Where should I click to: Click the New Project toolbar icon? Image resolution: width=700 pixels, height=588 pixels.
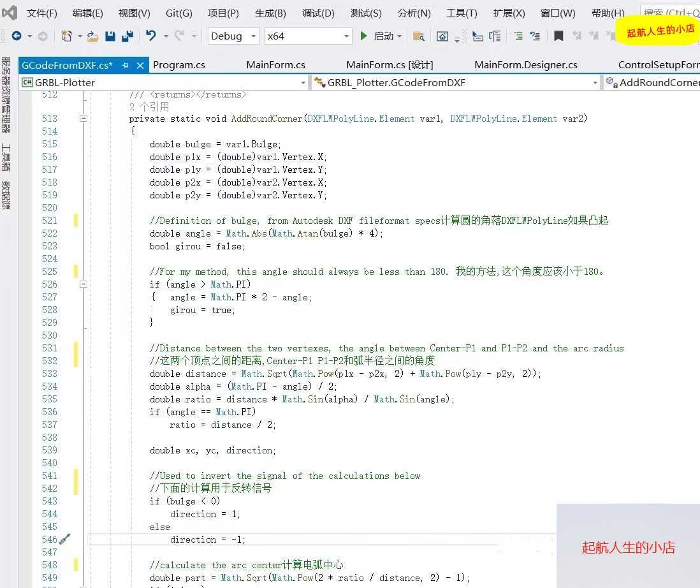point(66,36)
